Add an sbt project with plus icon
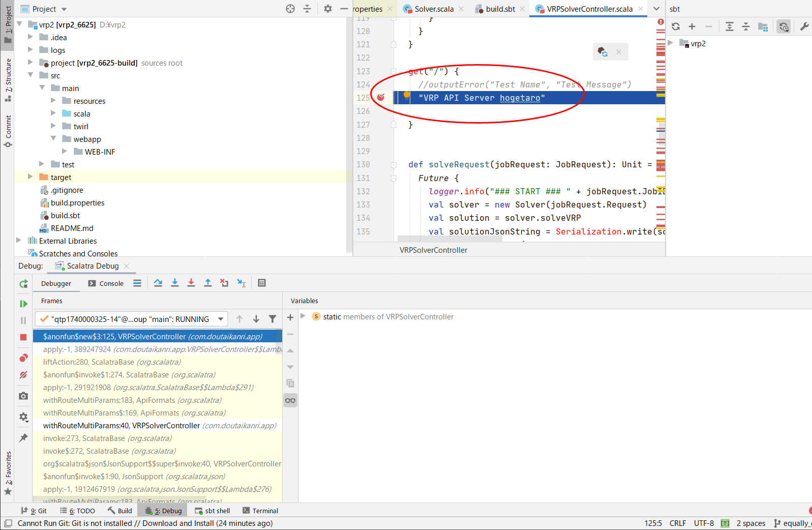 pos(692,26)
